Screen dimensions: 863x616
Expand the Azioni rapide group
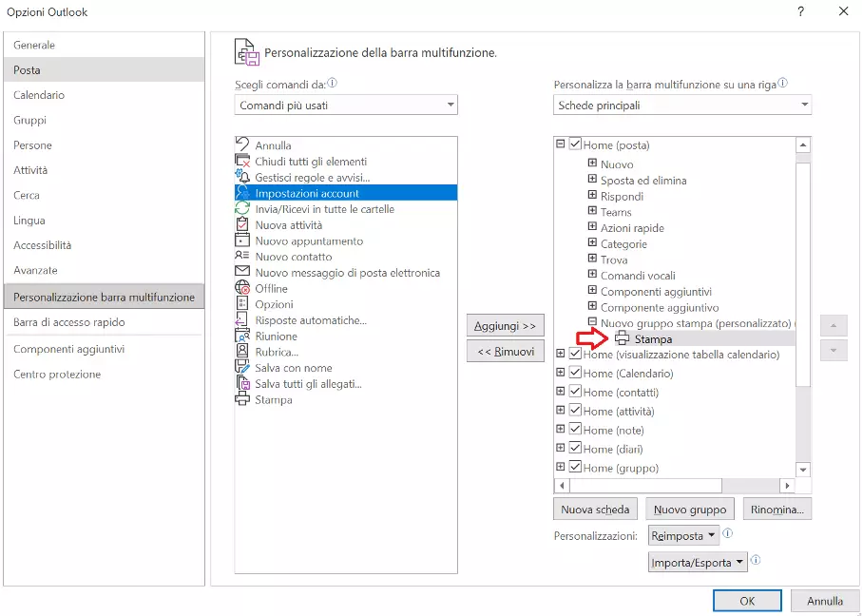[x=592, y=226]
